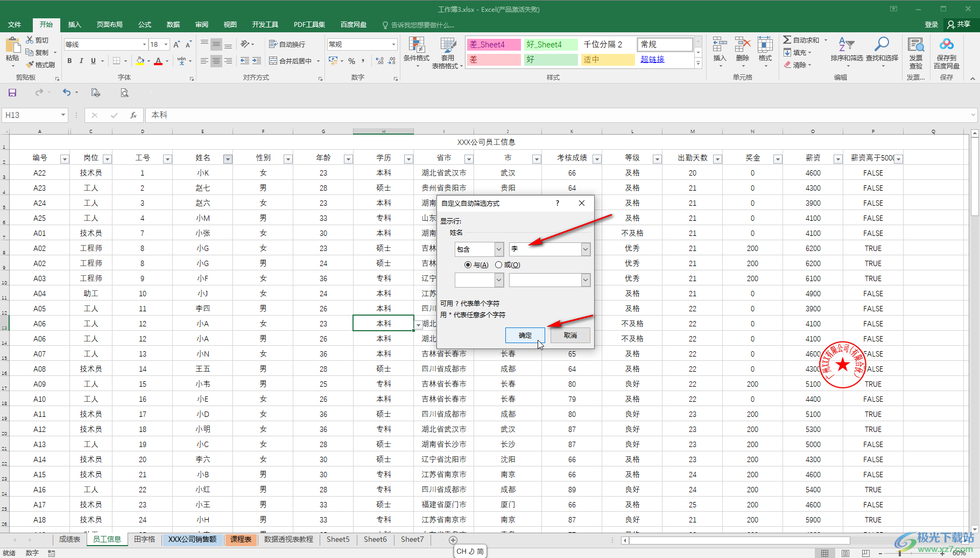980x558 pixels.
Task: Click the AutoSum (自动求和) icon
Action: (787, 40)
